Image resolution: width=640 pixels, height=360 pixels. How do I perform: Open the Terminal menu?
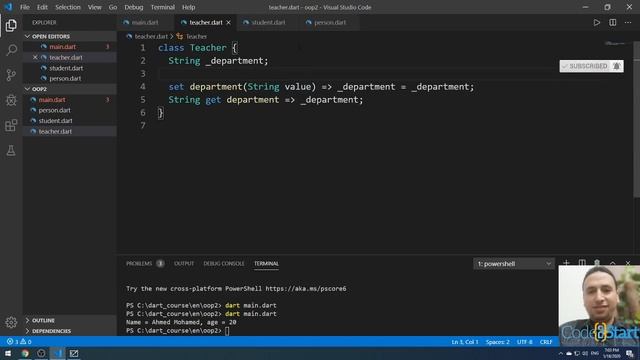pos(162,7)
